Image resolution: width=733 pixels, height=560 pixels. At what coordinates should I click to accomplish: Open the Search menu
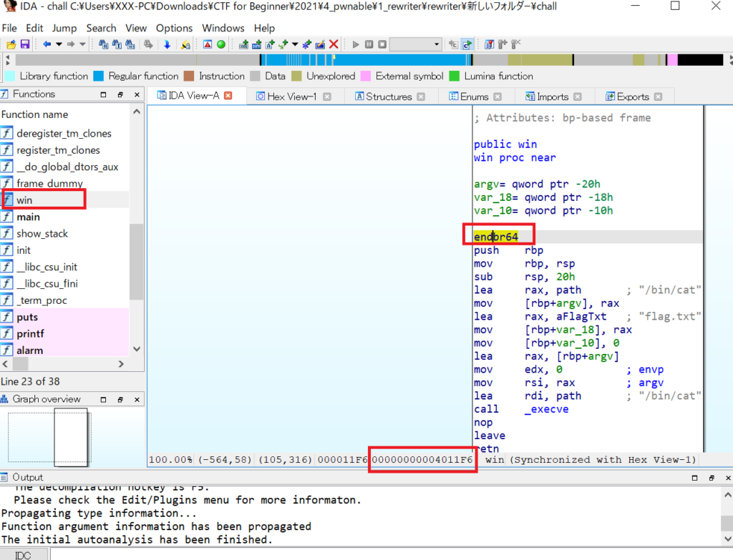[x=101, y=28]
